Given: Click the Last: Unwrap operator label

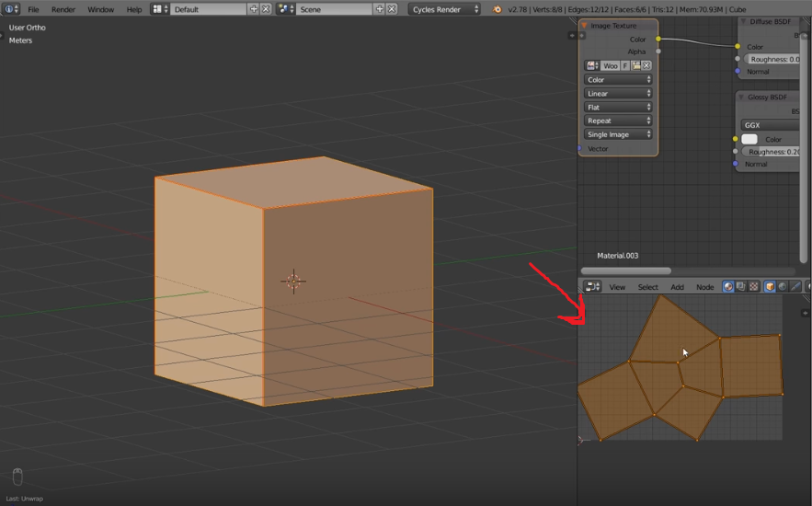Looking at the screenshot, I should 24,499.
